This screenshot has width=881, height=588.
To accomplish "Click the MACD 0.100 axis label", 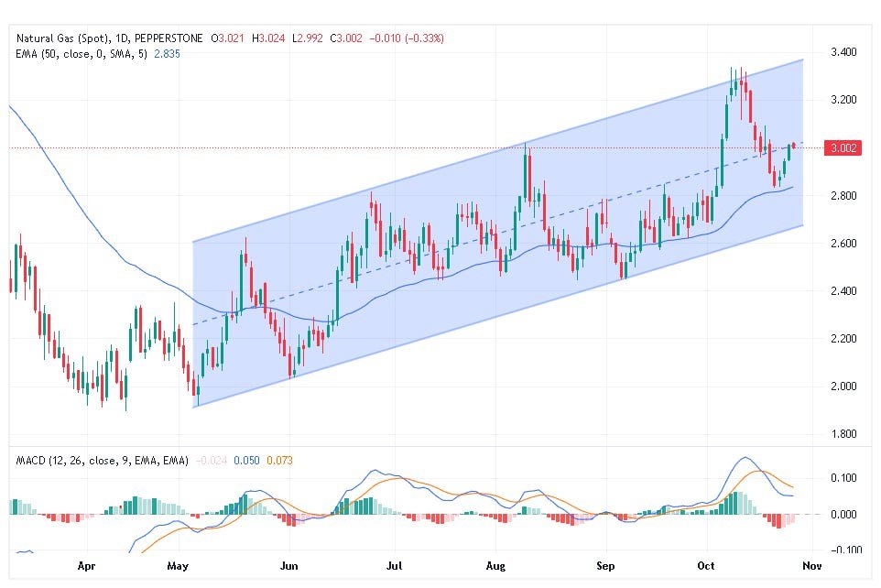I will 843,478.
